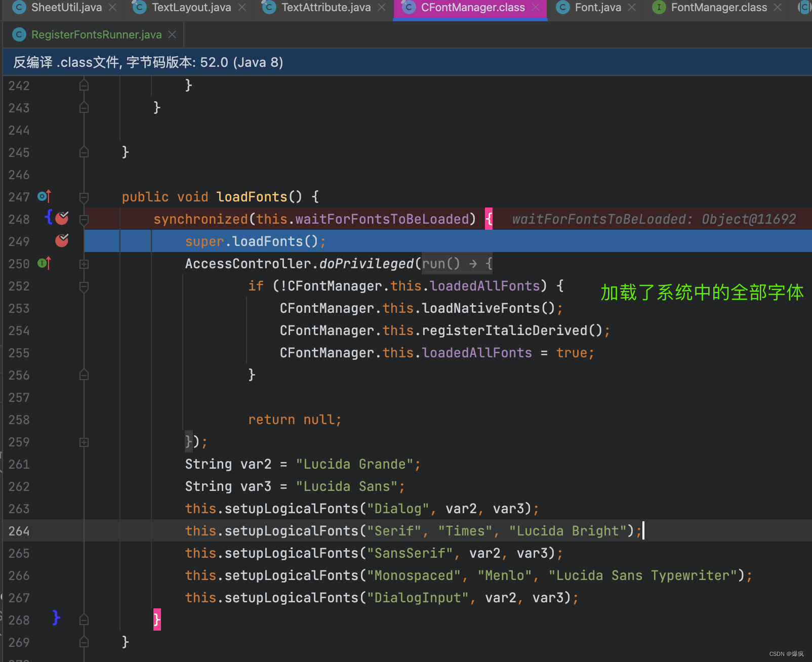Select the TextAttribute.java editor tab
Screen dimensions: 812x662
pyautogui.click(x=326, y=8)
